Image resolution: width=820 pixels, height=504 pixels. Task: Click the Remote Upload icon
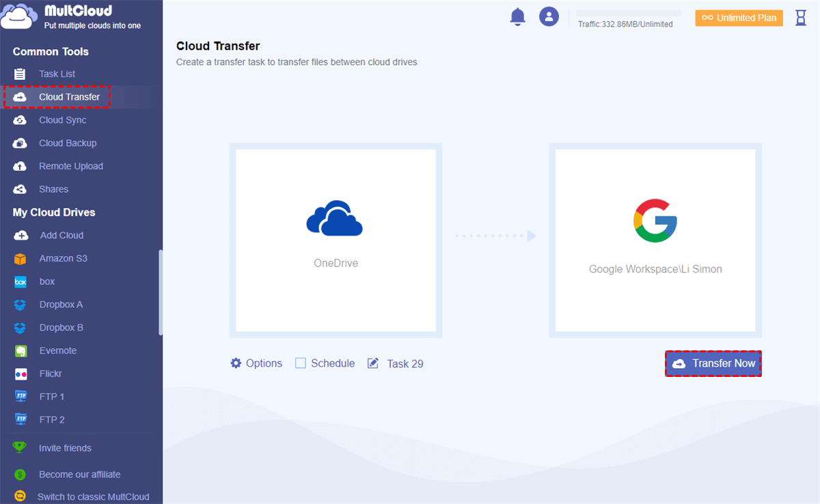[x=20, y=166]
